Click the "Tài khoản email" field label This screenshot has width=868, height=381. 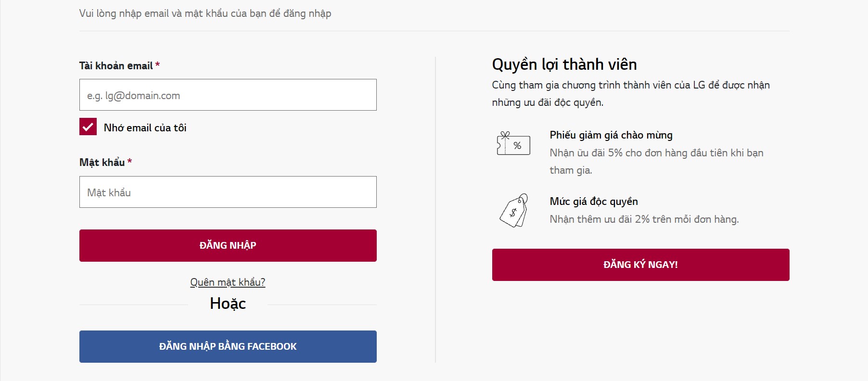click(x=116, y=65)
